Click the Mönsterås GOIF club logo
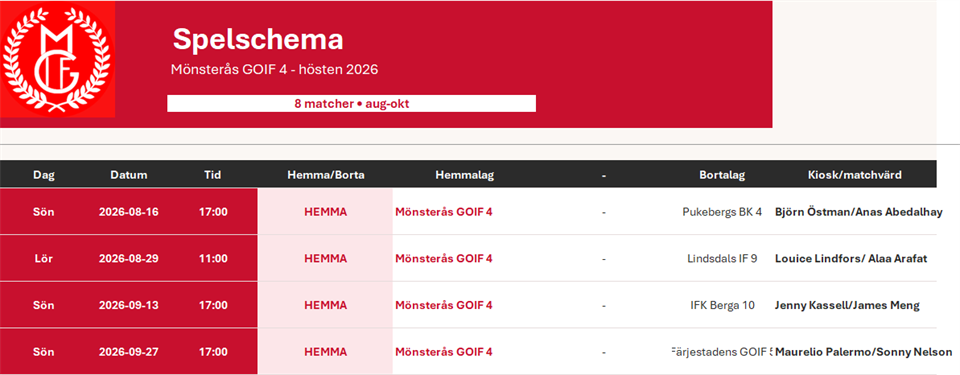The width and height of the screenshot is (960, 375). (x=57, y=59)
